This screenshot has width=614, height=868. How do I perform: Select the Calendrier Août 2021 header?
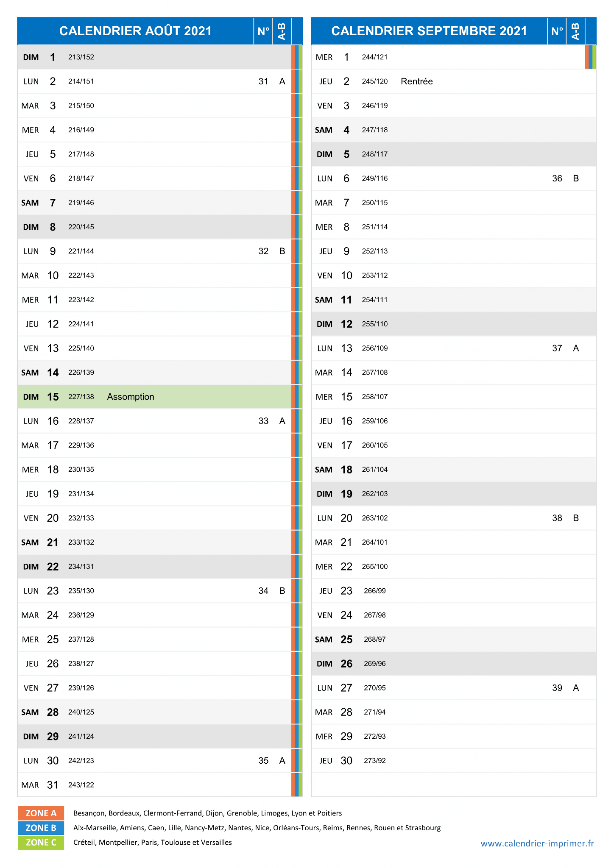click(x=135, y=31)
